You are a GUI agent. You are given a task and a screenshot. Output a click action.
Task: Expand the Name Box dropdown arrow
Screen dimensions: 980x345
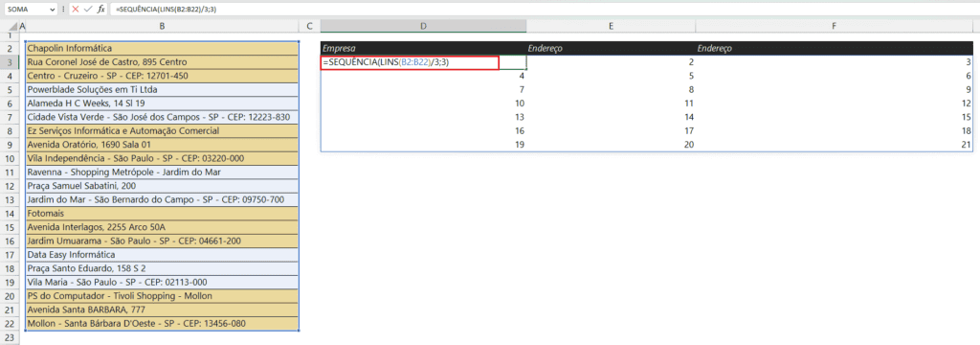click(x=52, y=10)
